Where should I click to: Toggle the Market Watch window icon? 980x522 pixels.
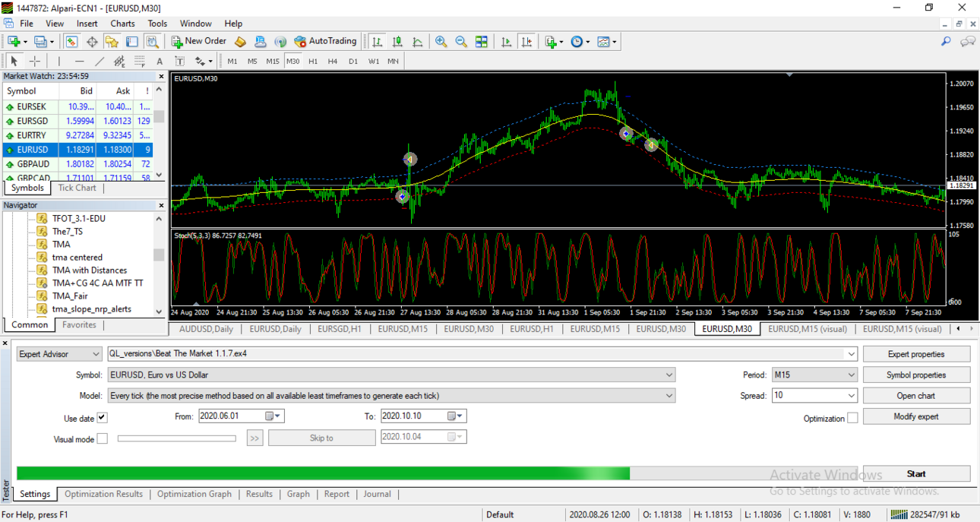(71, 42)
